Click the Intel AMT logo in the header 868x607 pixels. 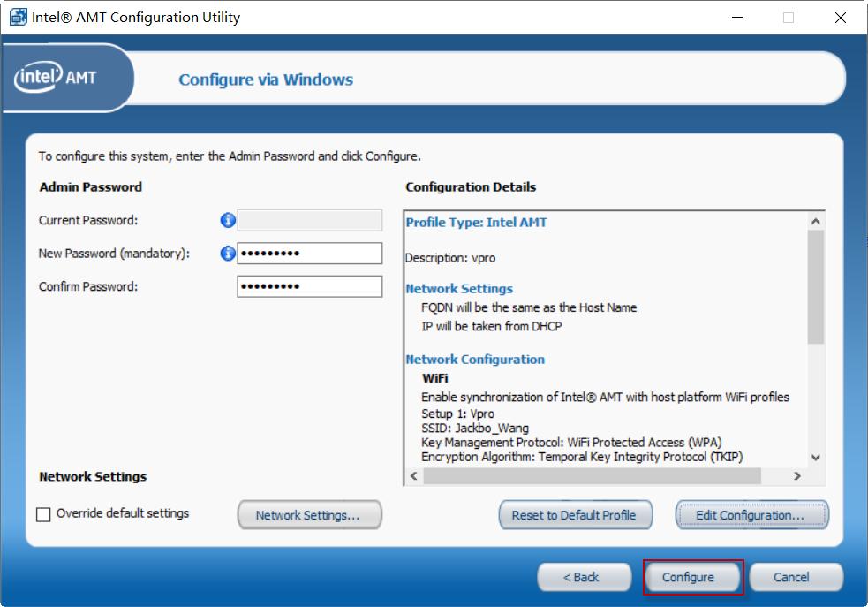(55, 78)
